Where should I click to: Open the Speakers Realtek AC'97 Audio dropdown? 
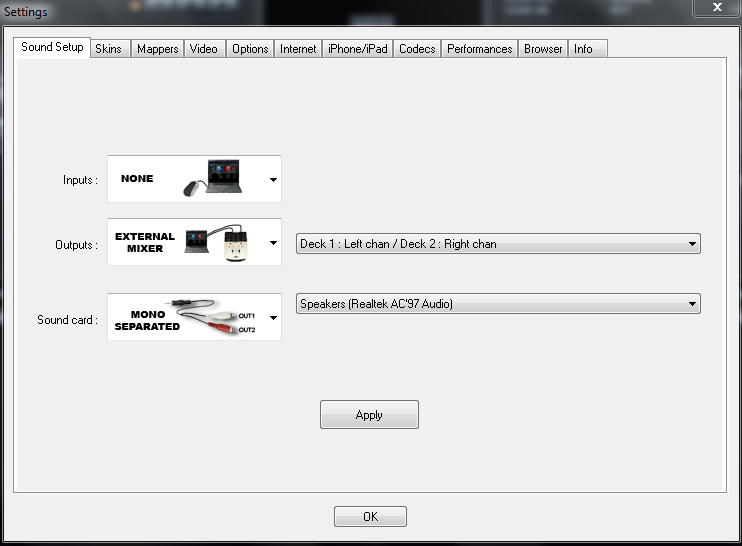498,304
